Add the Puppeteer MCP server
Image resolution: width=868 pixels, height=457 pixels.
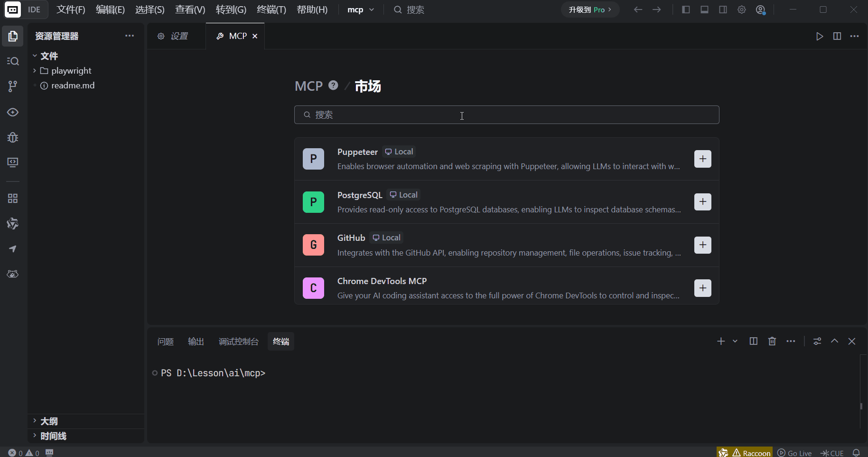click(703, 159)
